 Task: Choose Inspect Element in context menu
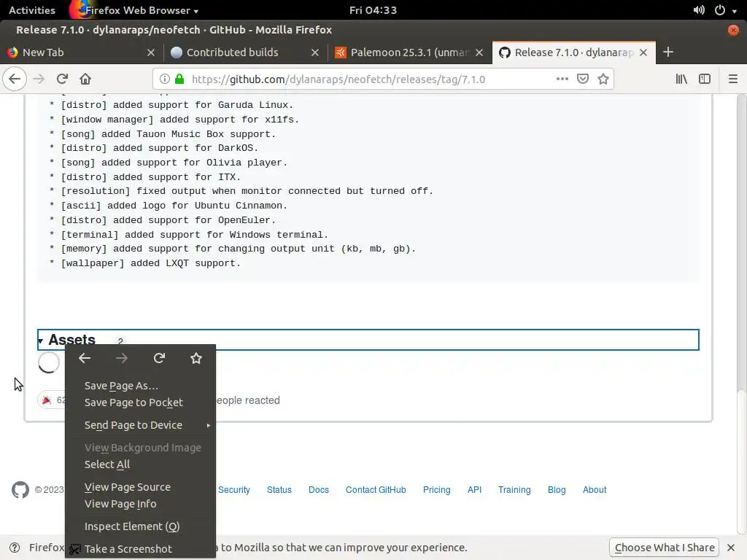[x=141, y=526]
